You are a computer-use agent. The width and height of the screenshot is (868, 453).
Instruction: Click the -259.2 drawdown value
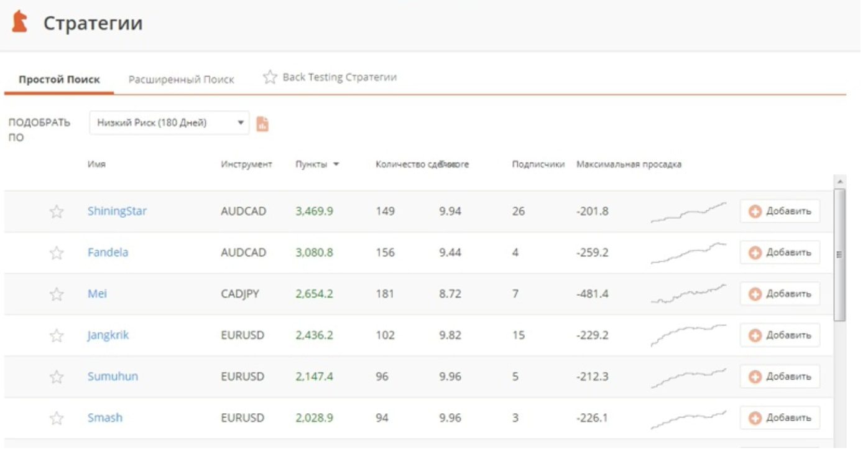(x=592, y=252)
